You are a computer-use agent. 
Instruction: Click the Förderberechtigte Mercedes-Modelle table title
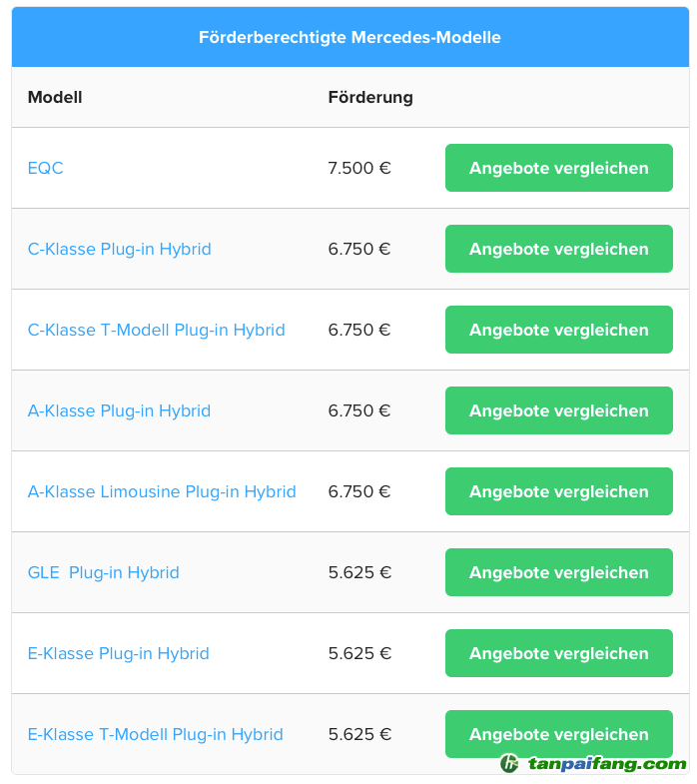(350, 38)
